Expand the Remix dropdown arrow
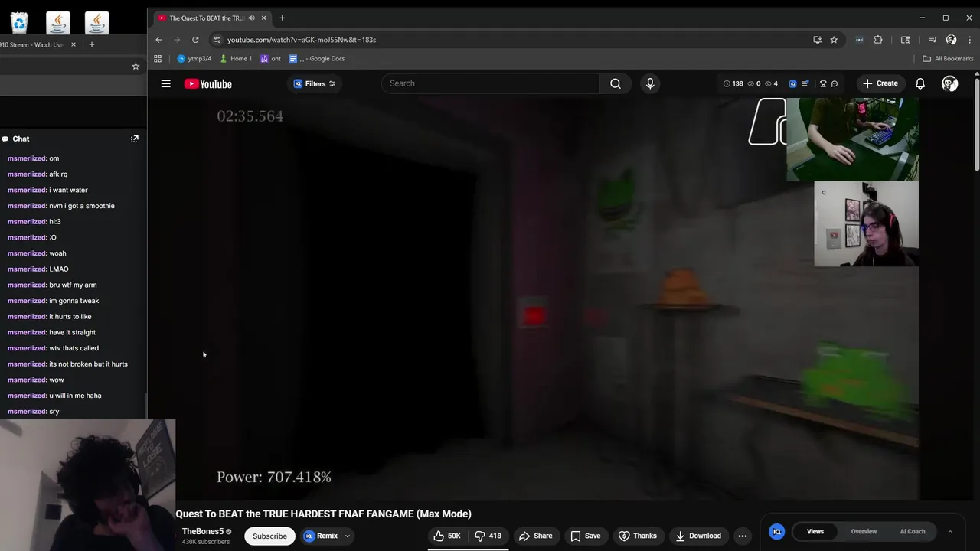Image resolution: width=980 pixels, height=551 pixels. [x=348, y=536]
